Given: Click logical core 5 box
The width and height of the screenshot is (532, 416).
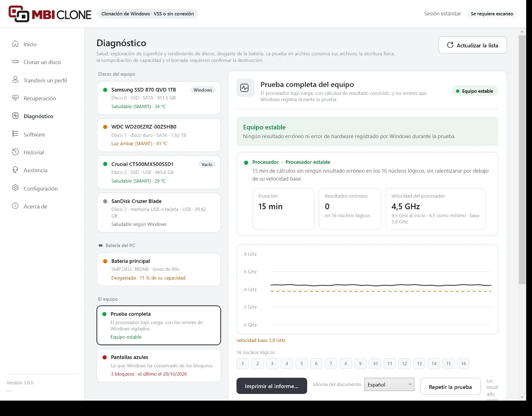Looking at the screenshot, I should 302,364.
